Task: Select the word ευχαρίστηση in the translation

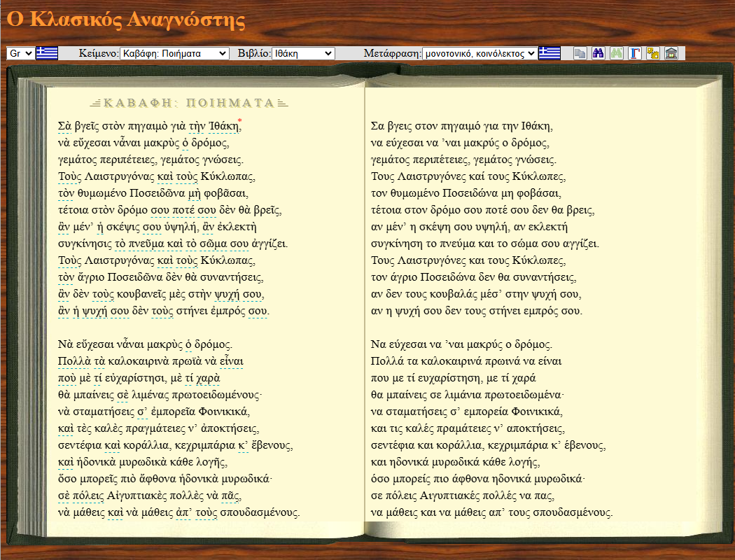Action: coord(451,379)
